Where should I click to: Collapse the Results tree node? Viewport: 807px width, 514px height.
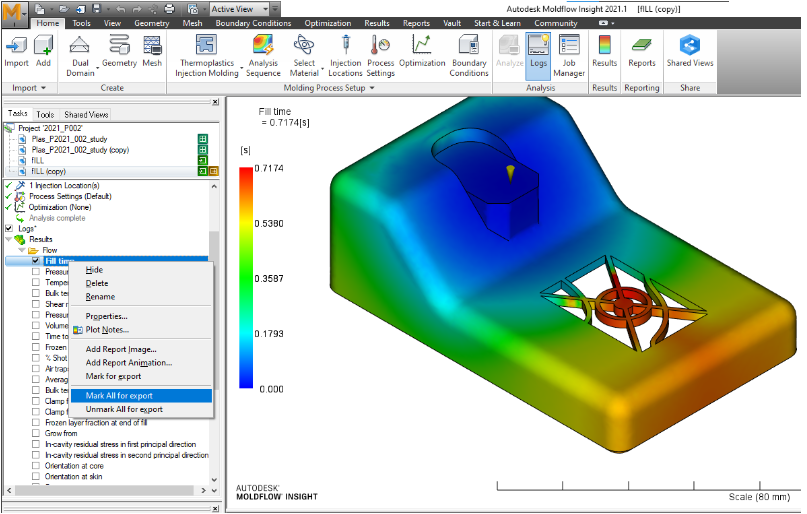9,239
